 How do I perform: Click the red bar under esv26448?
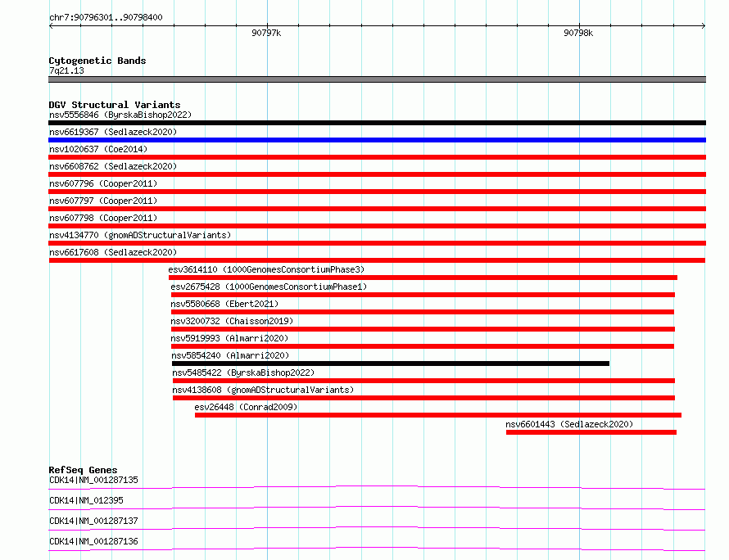(438, 415)
